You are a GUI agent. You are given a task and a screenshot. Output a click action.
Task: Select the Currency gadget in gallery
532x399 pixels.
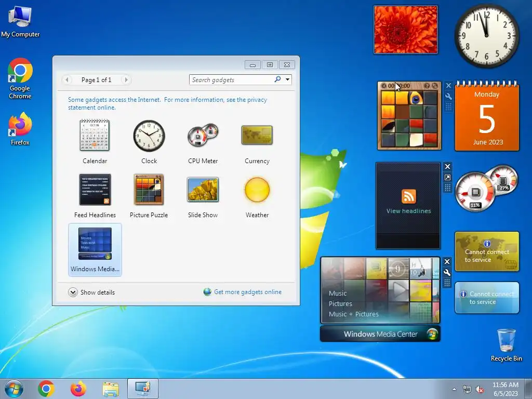[x=257, y=142]
